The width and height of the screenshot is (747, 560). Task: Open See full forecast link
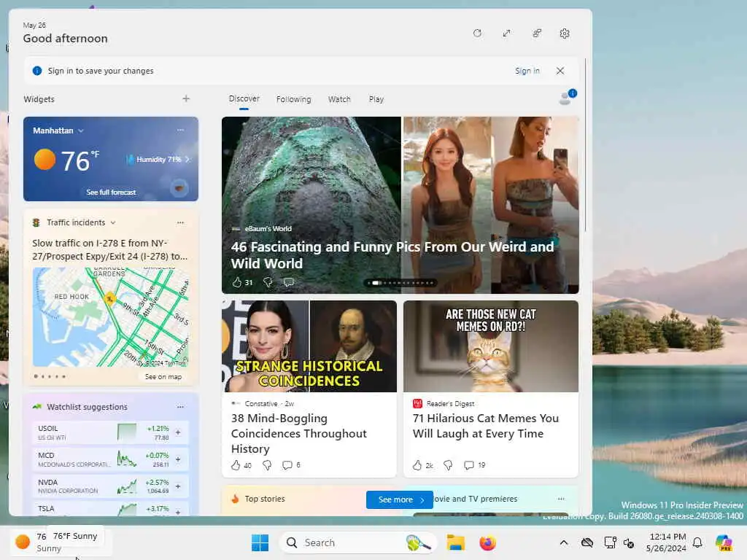[x=111, y=192]
